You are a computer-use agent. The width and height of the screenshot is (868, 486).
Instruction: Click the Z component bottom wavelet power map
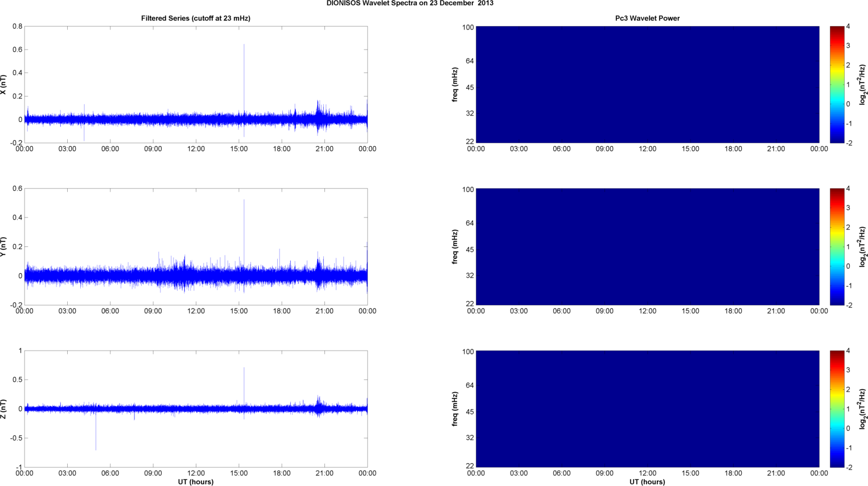(647, 409)
